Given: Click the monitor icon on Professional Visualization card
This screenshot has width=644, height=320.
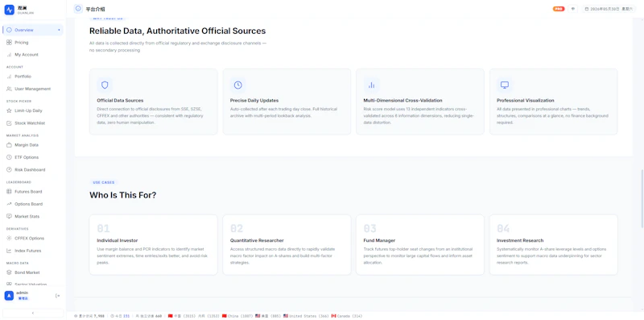Looking at the screenshot, I should coord(505,85).
